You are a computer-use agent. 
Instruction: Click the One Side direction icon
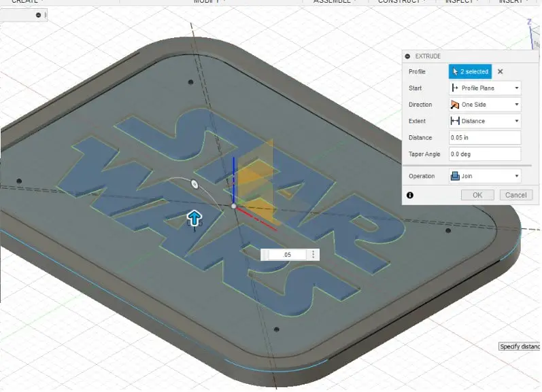coord(455,105)
